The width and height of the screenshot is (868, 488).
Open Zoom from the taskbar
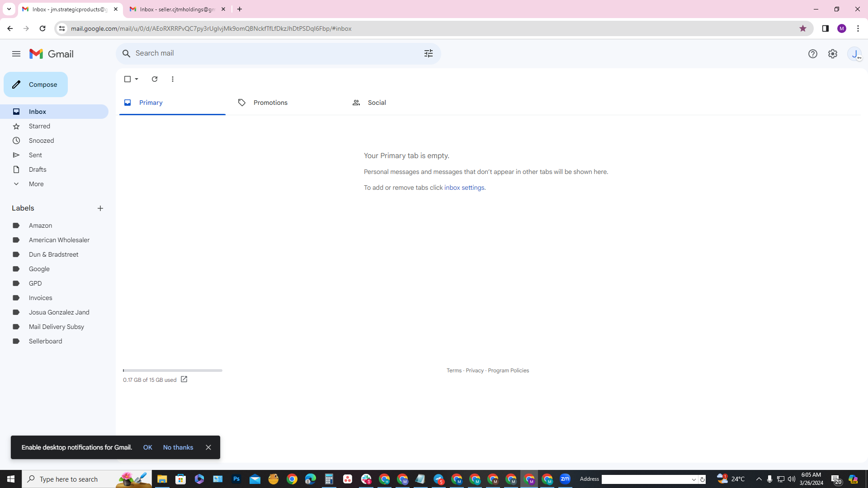[x=565, y=479]
